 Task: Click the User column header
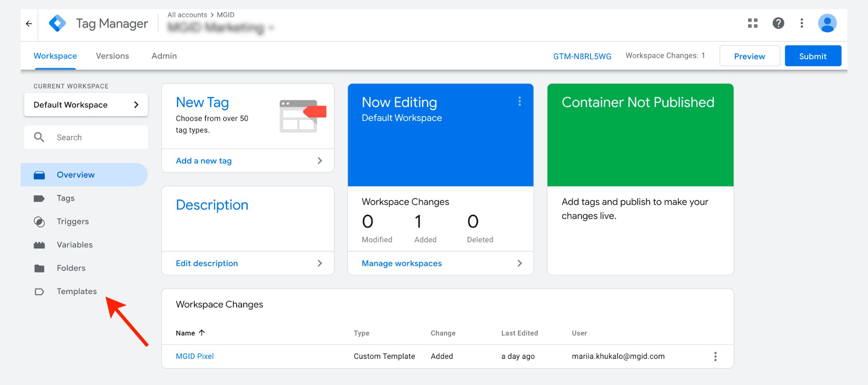pos(579,333)
